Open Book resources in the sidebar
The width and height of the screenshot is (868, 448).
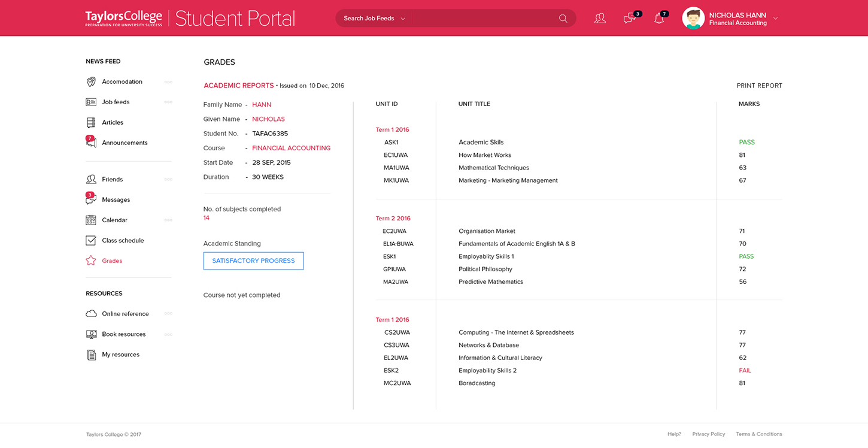click(x=123, y=334)
